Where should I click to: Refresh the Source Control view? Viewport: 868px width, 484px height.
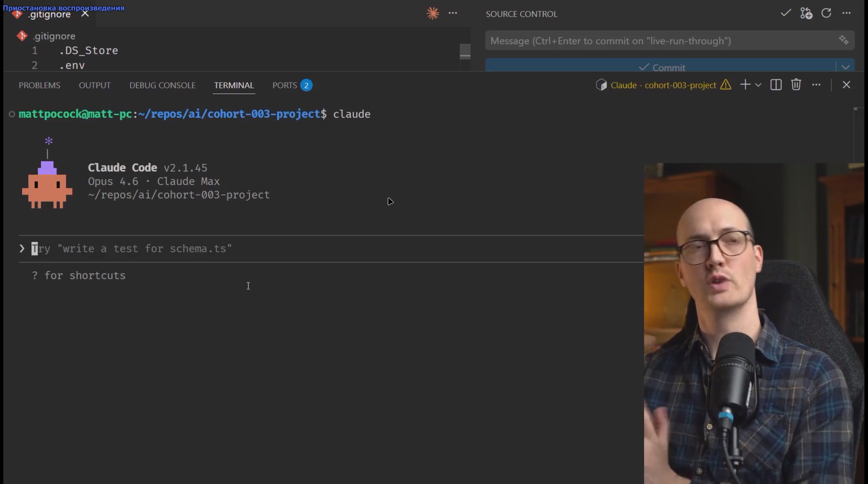tap(826, 13)
